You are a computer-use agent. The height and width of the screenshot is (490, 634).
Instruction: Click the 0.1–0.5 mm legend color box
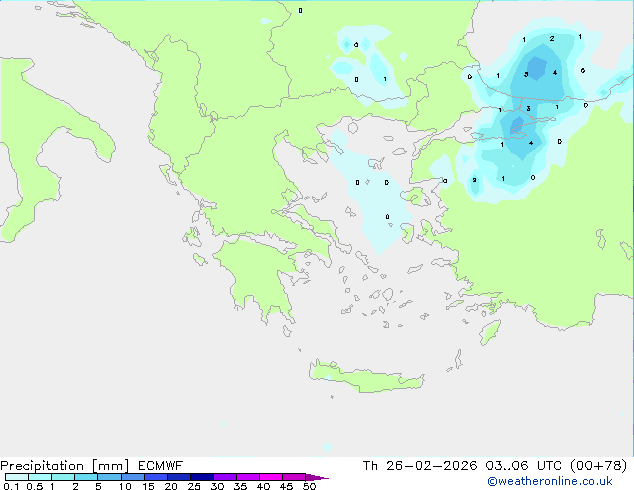17,477
